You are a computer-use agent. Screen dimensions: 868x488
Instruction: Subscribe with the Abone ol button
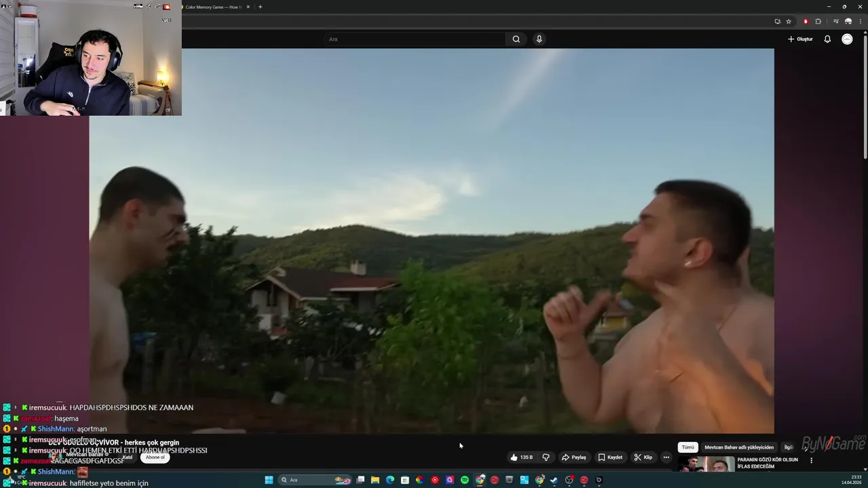coord(155,457)
